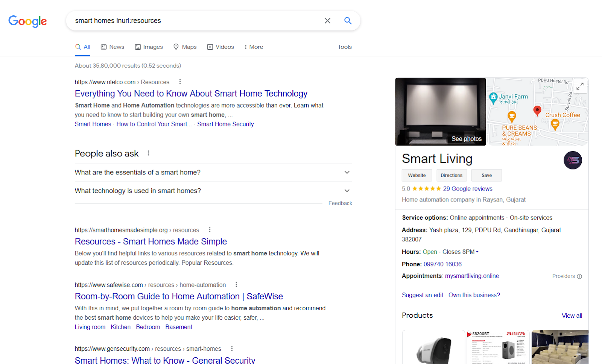Viewport: 602px width, 364px height.
Task: Open three-dot menu for safewise.com result
Action: (x=236, y=285)
